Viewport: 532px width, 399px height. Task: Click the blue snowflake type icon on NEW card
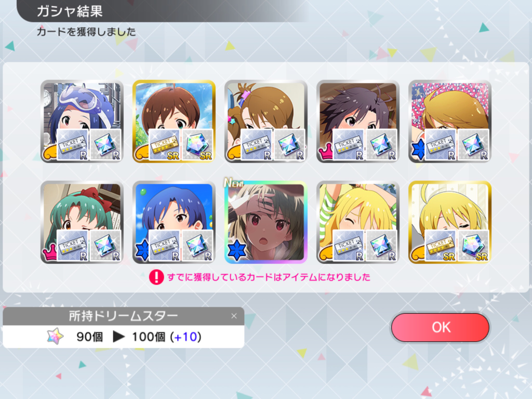(236, 250)
